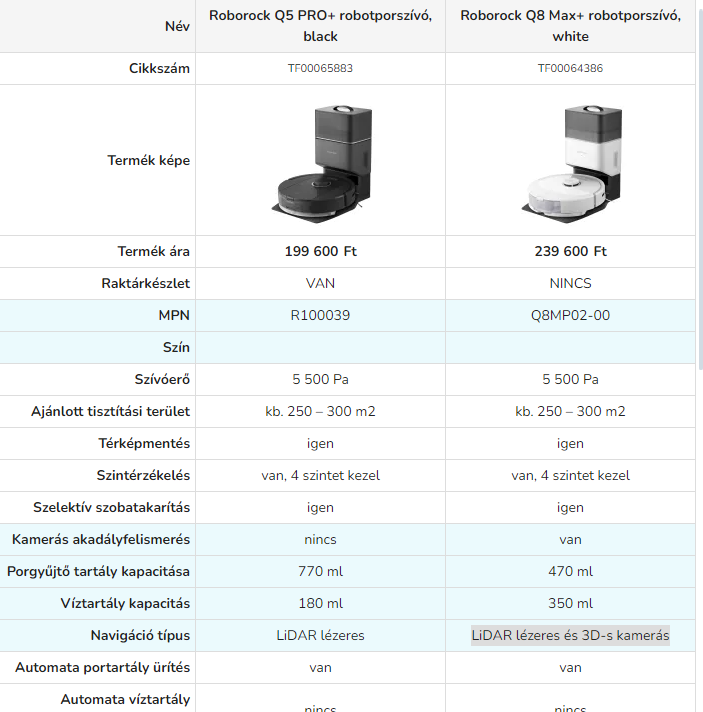Select MPN value Q8MP02-00
The image size is (703, 712).
pyautogui.click(x=571, y=315)
